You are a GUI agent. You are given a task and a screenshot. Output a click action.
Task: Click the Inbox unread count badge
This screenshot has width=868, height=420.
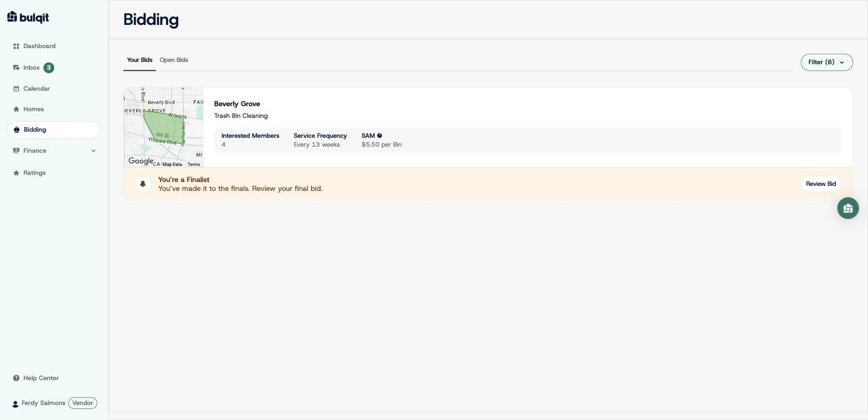tap(49, 68)
